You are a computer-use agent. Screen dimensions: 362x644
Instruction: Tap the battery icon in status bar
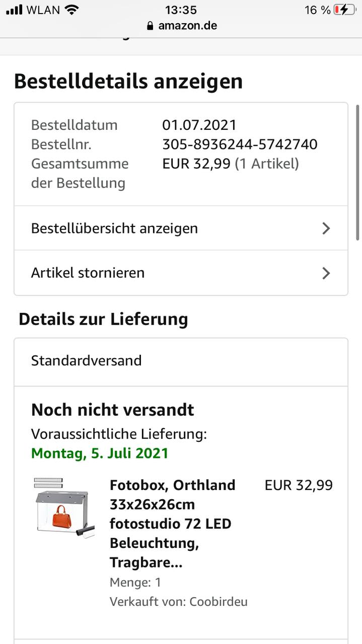[344, 10]
